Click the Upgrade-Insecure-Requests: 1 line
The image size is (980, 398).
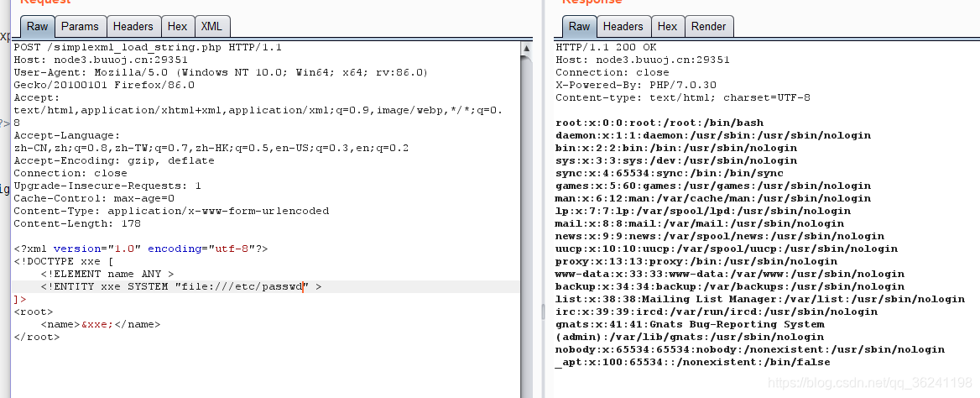point(107,186)
